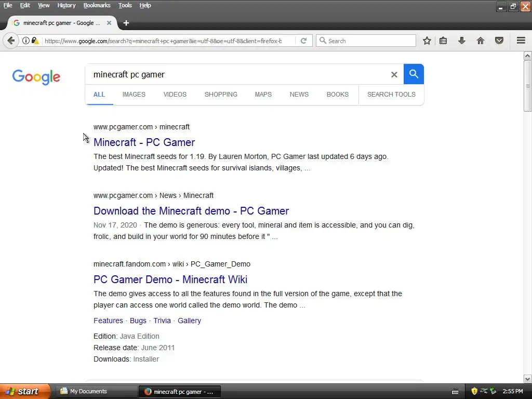Clear the Google search box with X
This screenshot has width=532, height=399.
(394, 75)
